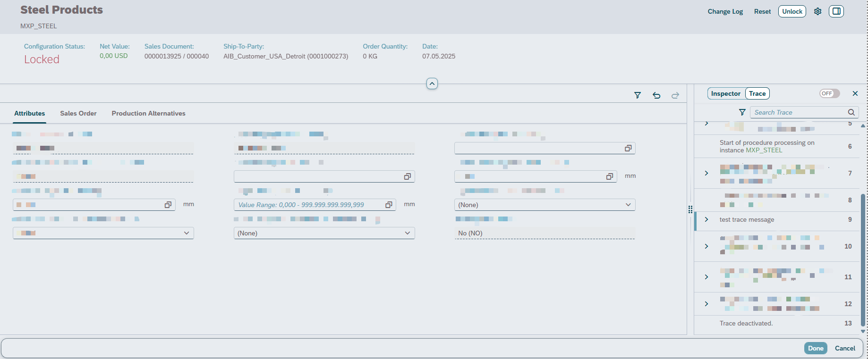
Task: Click the Unlock button
Action: pos(792,11)
